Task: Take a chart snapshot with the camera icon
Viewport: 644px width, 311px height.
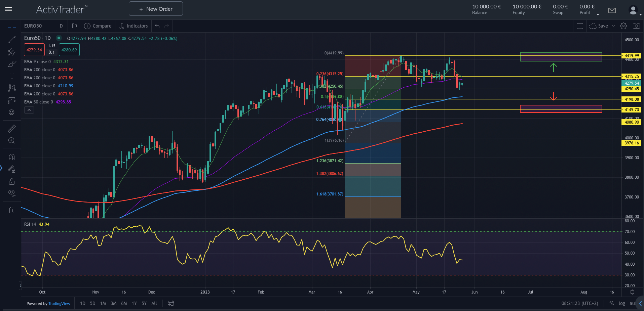Action: point(636,26)
